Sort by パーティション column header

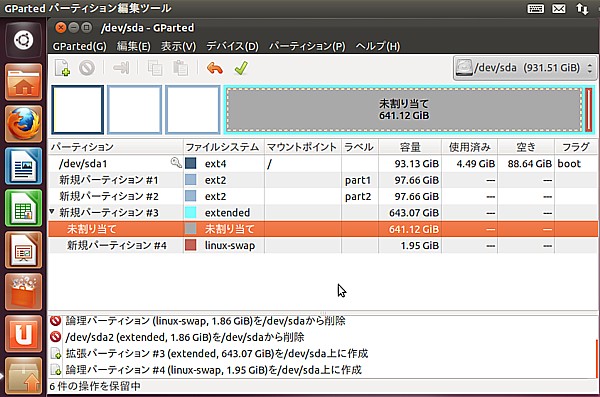(116, 147)
